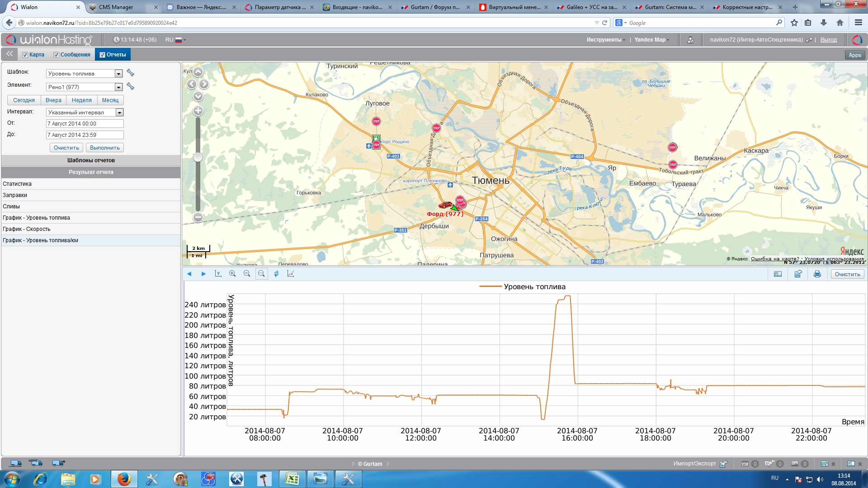Click the map zoom-in plus button
This screenshot has width=868, height=488.
coord(198,111)
